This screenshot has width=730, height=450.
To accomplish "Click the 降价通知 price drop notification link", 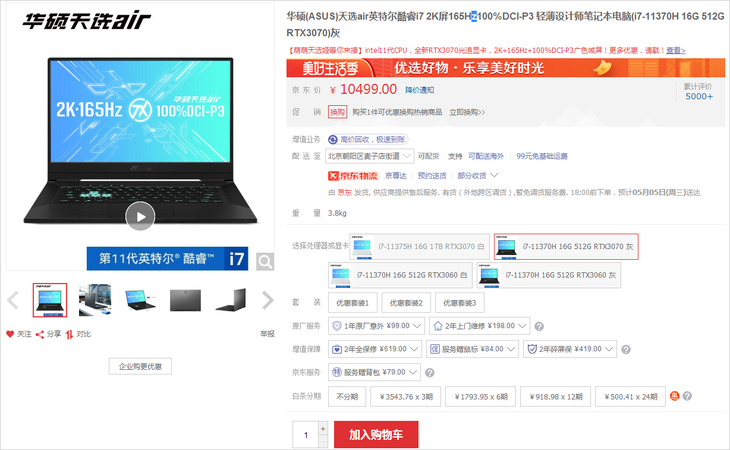I will click(405, 89).
